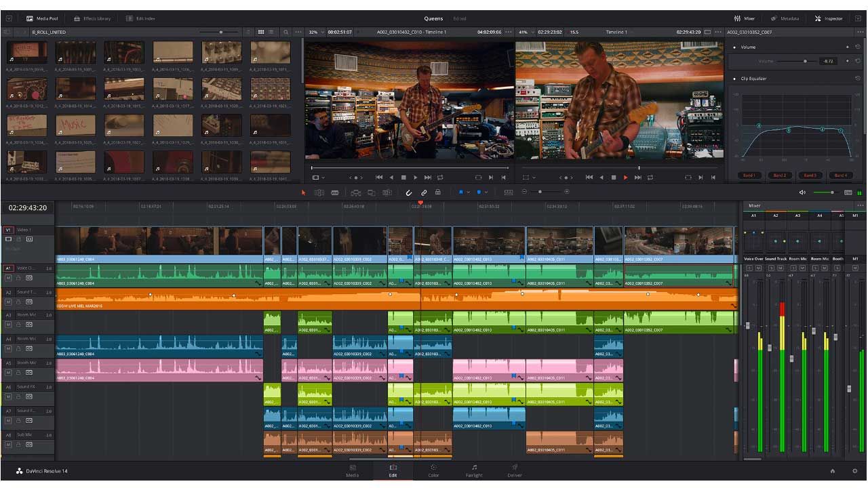Open the Effects Library panel
Viewport: 868px width, 488px height.
coord(92,18)
